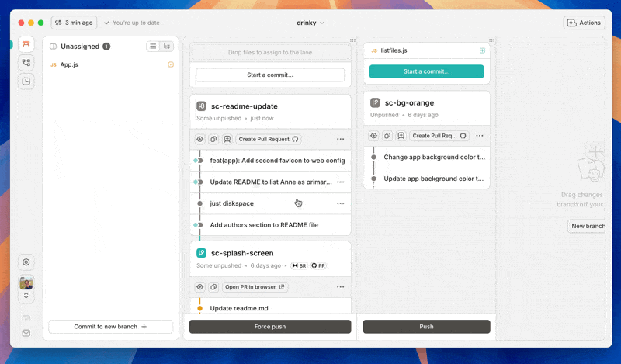Viewport: 621px width, 364px height.
Task: Toggle the status marker next to App.js
Action: (x=171, y=64)
